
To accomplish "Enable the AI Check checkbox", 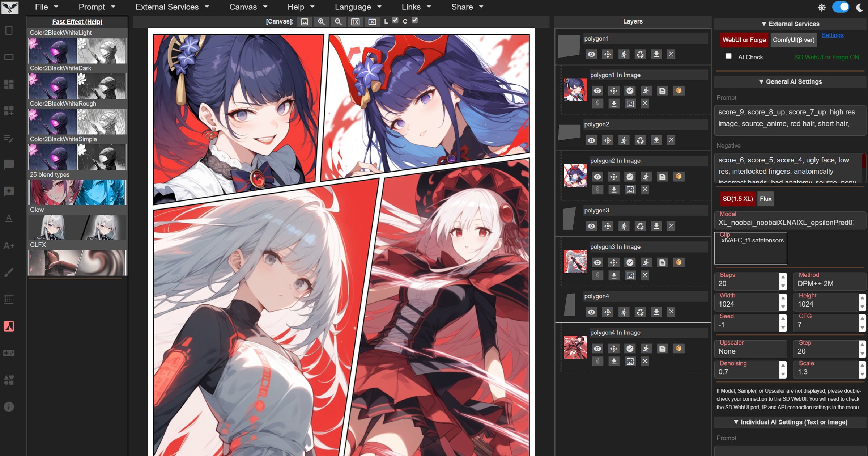I will click(x=729, y=56).
